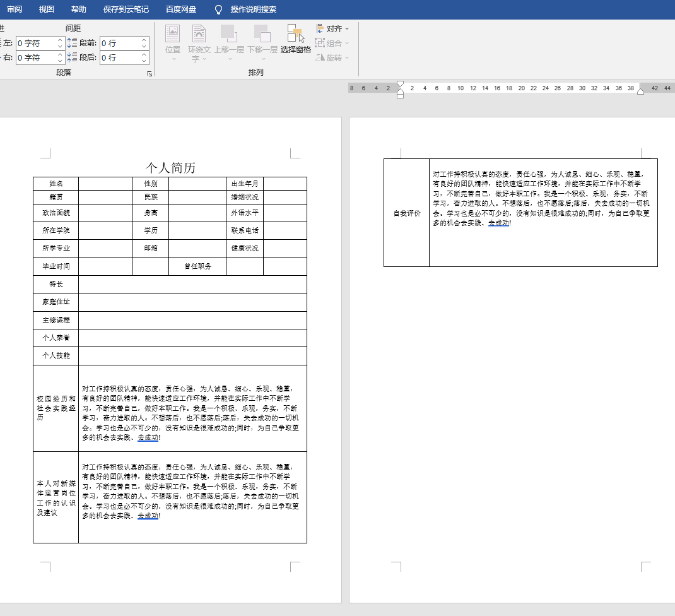Click the 曾任职务 table cell
675x616 pixels.
coord(197,266)
